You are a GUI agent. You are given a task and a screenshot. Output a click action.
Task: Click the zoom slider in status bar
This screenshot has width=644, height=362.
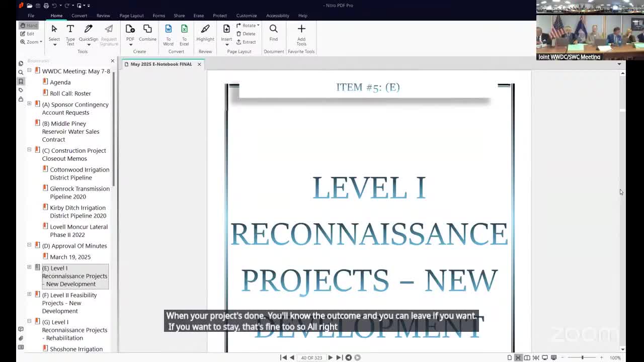tap(582, 357)
